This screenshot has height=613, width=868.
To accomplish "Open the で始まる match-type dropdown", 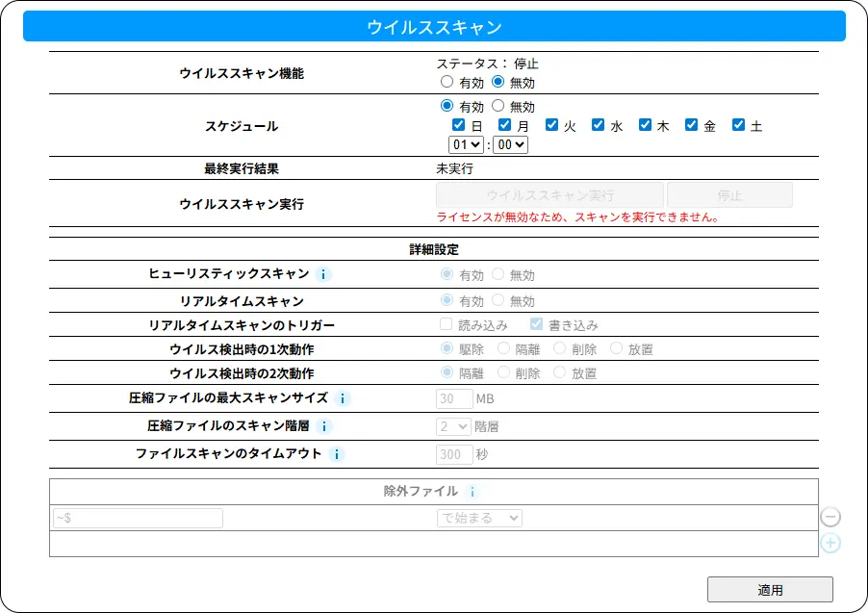I will (x=478, y=518).
